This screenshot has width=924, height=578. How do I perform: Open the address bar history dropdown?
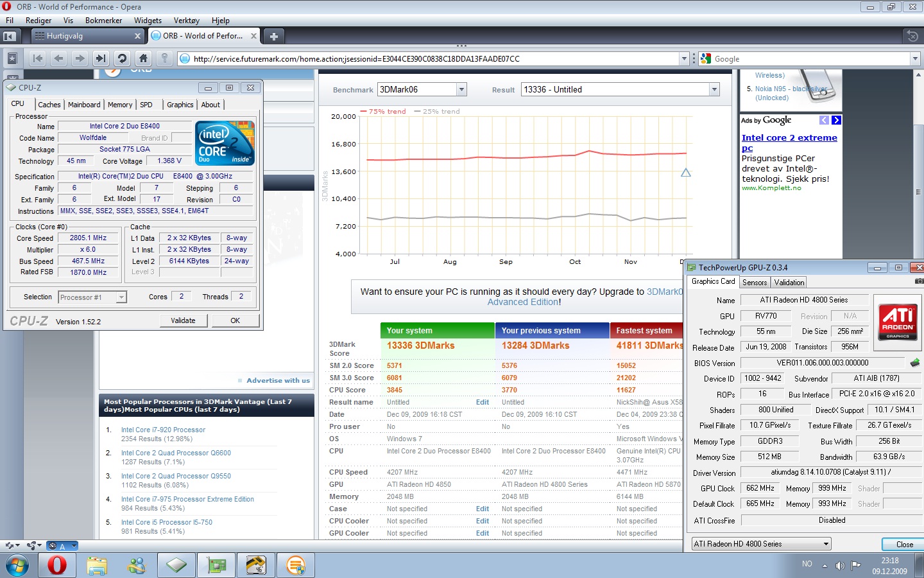(x=683, y=59)
